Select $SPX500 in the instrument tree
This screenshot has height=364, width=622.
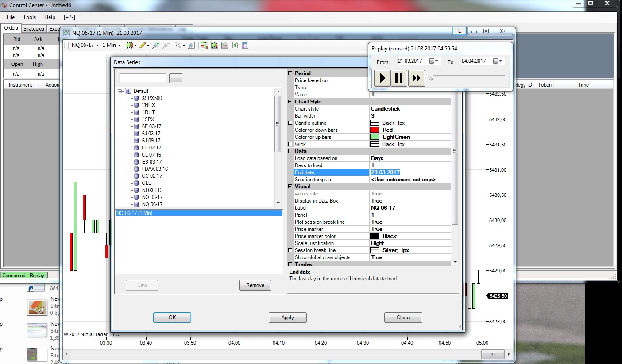[152, 98]
